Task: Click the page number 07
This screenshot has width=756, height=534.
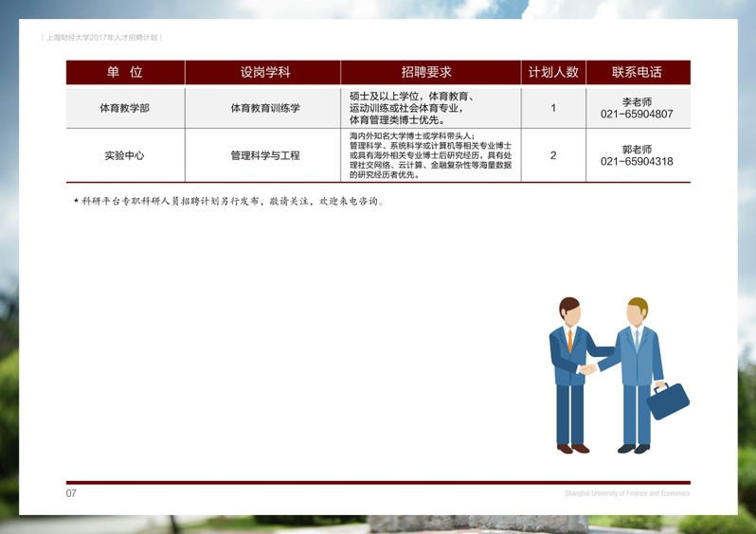Action: 71,493
